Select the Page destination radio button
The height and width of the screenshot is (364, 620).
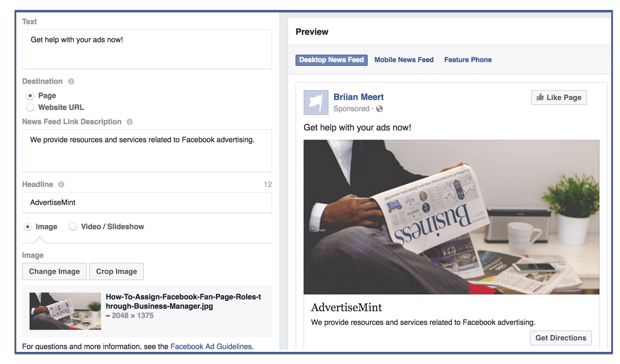pos(30,96)
